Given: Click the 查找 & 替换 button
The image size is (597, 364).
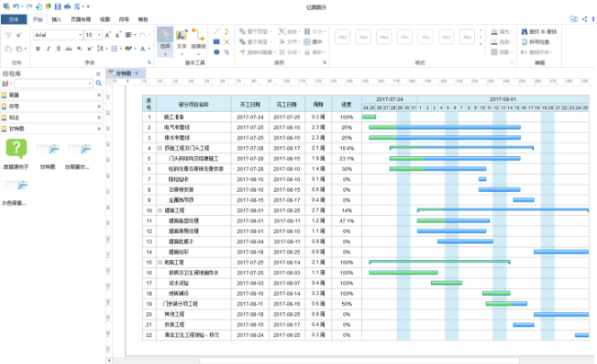Looking at the screenshot, I should 543,31.
